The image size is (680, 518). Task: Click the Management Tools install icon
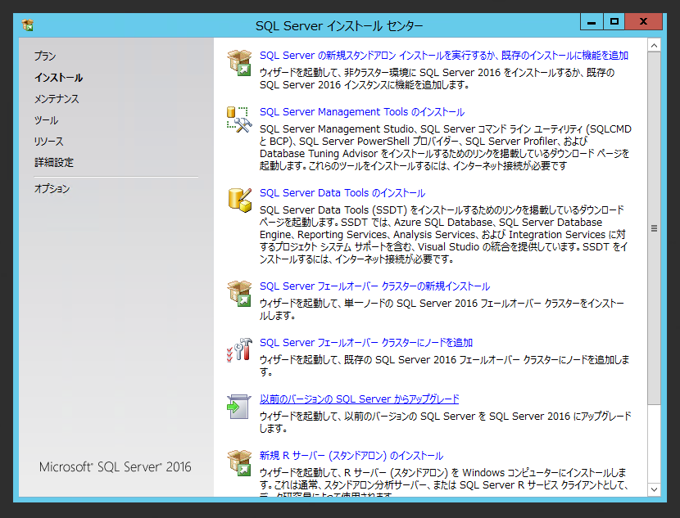(x=239, y=119)
